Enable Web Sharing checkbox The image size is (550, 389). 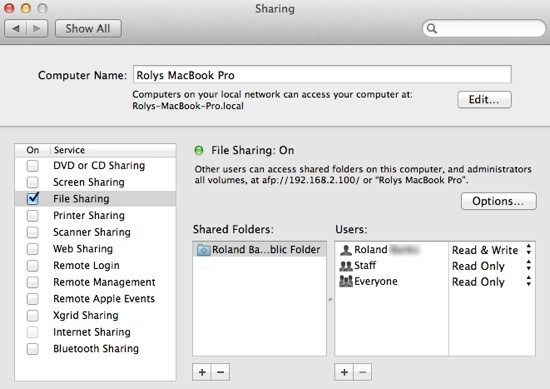click(x=33, y=249)
